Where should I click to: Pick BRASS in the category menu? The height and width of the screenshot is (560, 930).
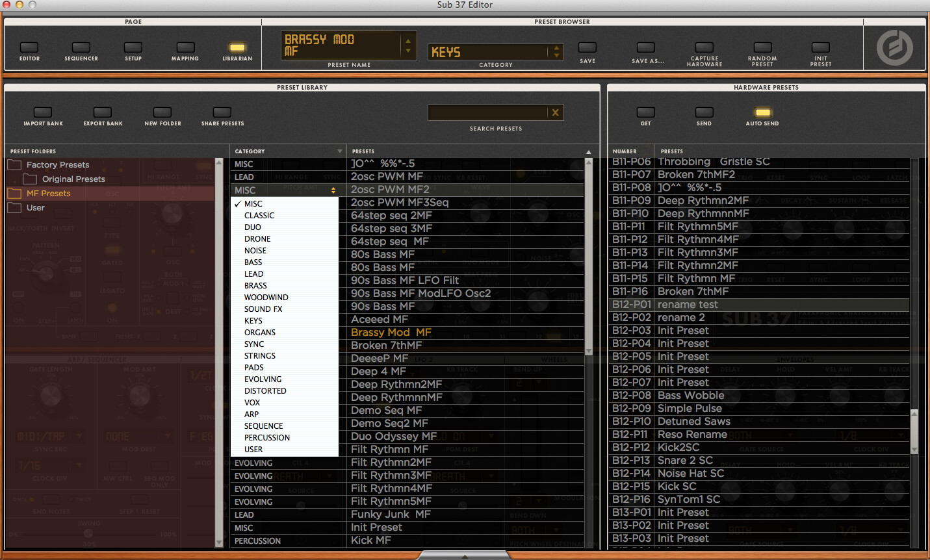[x=255, y=286]
